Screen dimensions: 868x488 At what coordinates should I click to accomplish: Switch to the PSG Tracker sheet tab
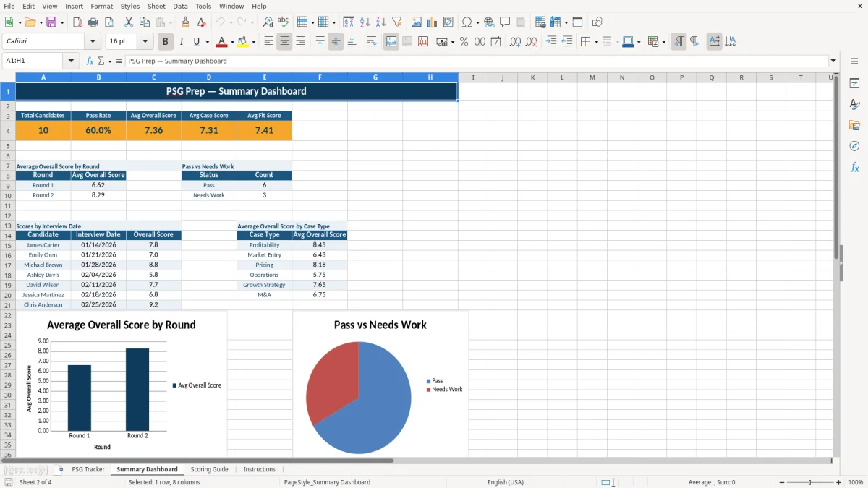pos(88,469)
